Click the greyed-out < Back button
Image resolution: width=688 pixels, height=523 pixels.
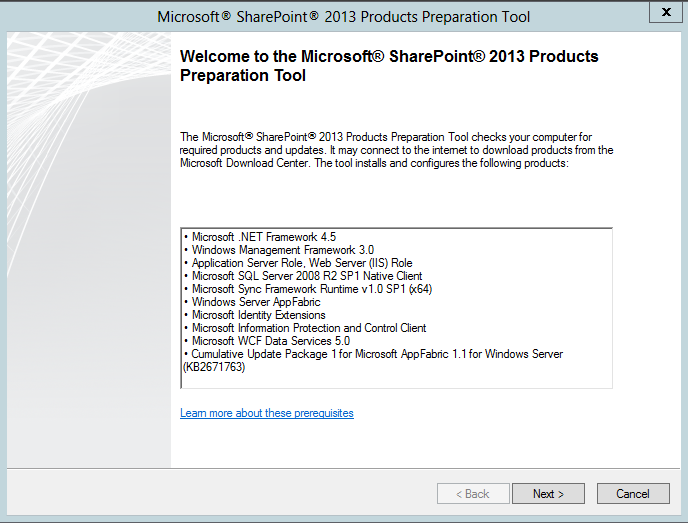[x=473, y=494]
